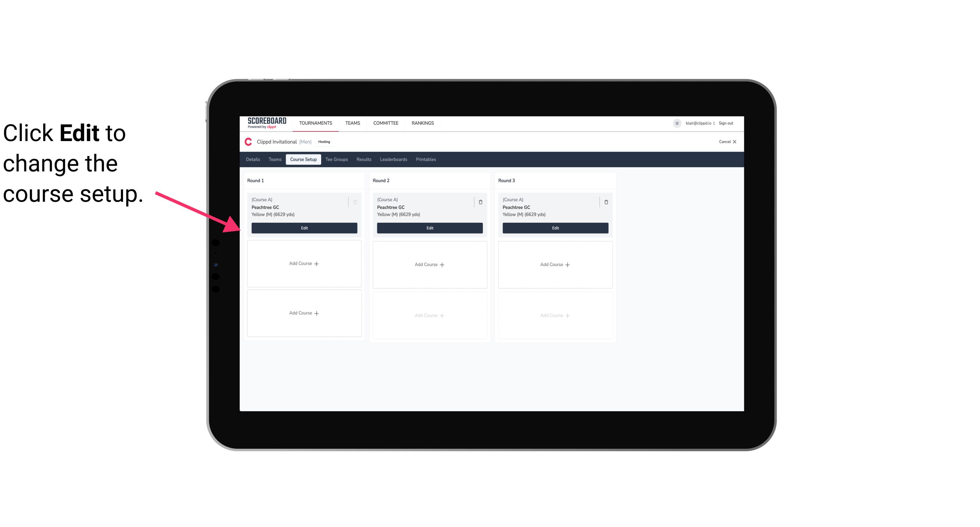
Task: Click Edit button for Round 2
Action: pyautogui.click(x=429, y=228)
